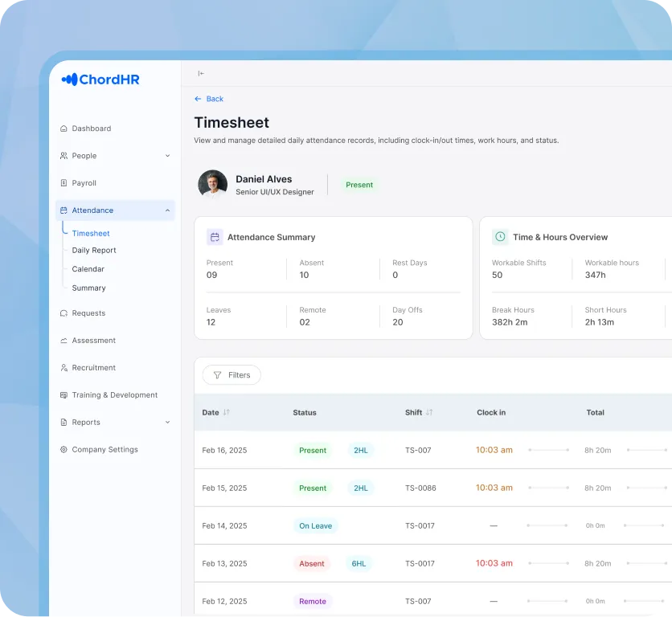
Task: Open Training & Development menu item
Action: pyautogui.click(x=115, y=395)
